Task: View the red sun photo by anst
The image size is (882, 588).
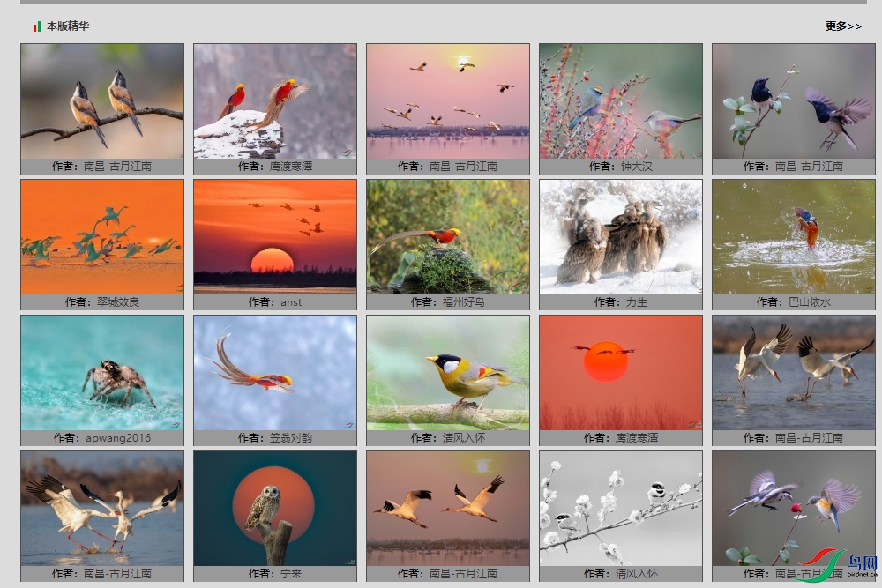Action: click(275, 236)
